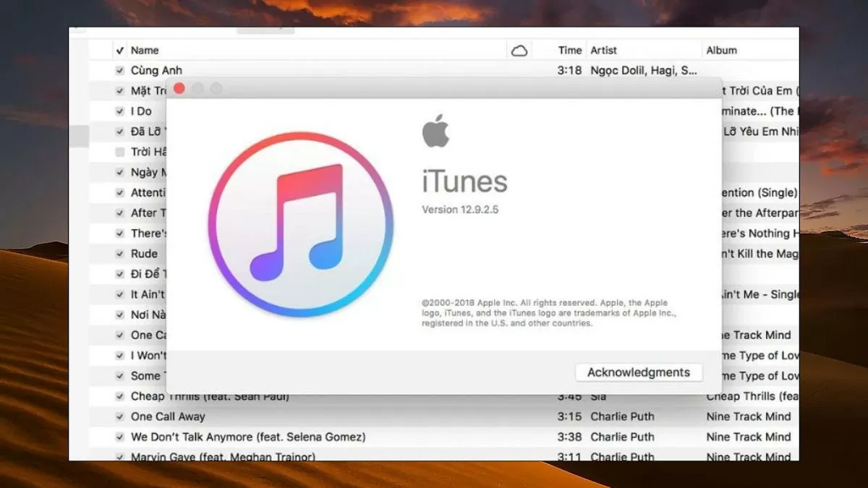Sort the library by the Time column

[569, 50]
